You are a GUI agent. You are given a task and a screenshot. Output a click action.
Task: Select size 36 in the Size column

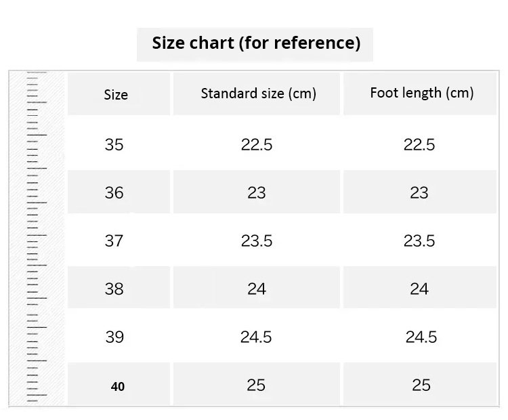[114, 193]
